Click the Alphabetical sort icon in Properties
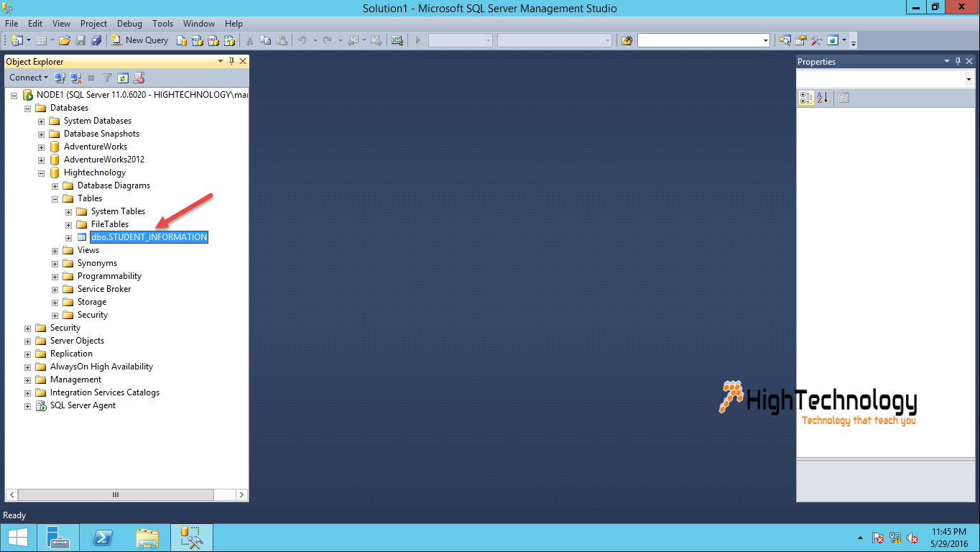This screenshot has width=980, height=552. pos(823,98)
